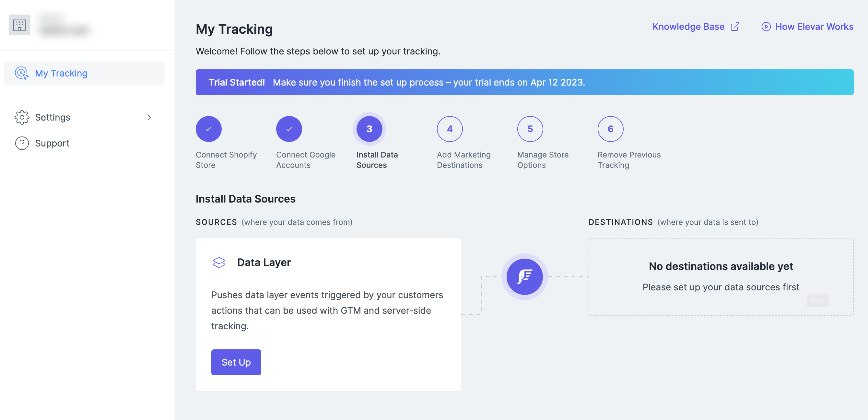Click the external link icon next to Knowledge Base
Viewport: 868px width, 420px height.
click(735, 26)
